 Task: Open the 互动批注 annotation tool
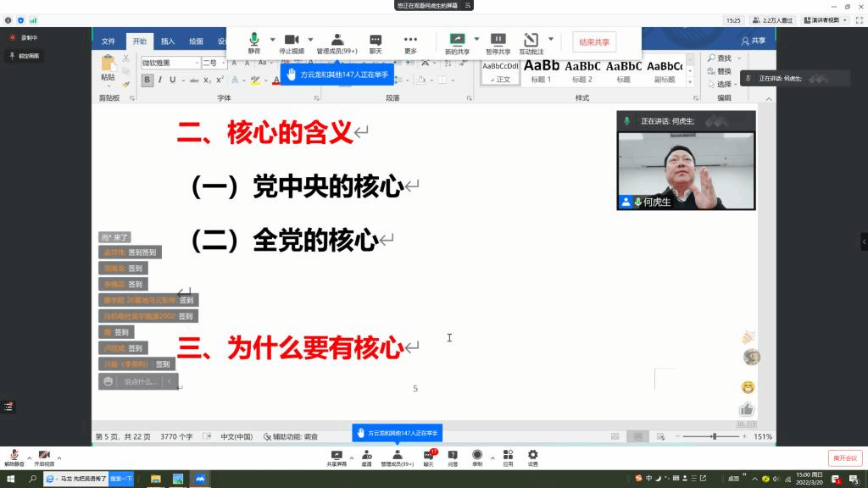point(531,40)
